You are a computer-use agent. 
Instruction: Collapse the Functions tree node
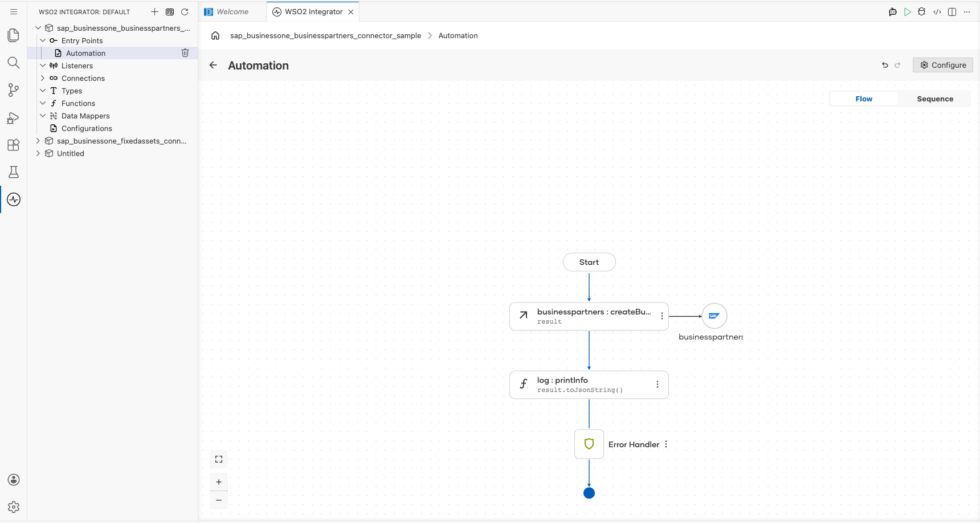tap(43, 103)
